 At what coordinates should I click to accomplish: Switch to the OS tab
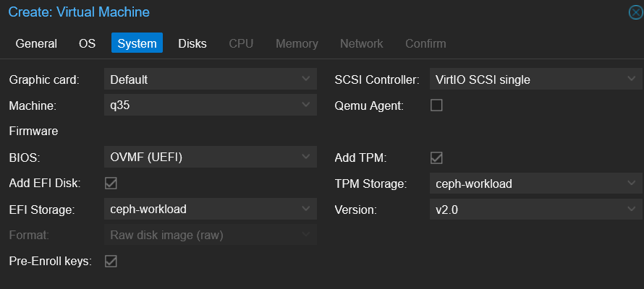point(87,43)
